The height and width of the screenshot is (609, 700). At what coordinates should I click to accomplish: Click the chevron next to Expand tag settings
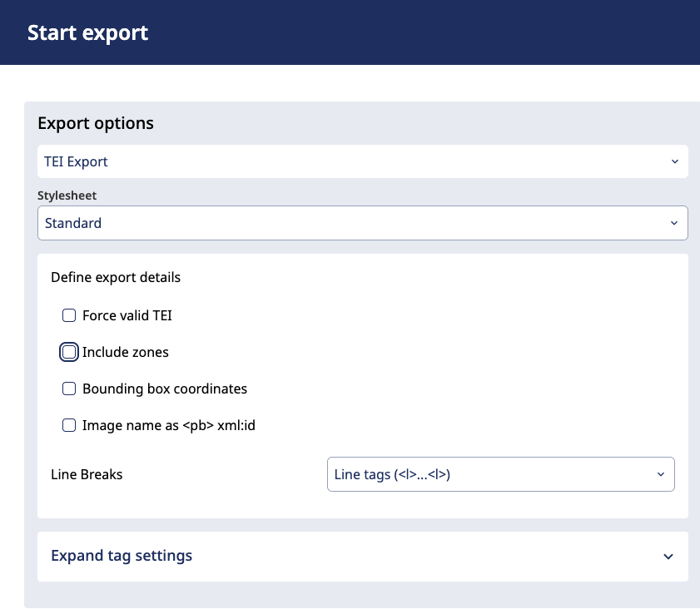click(668, 556)
